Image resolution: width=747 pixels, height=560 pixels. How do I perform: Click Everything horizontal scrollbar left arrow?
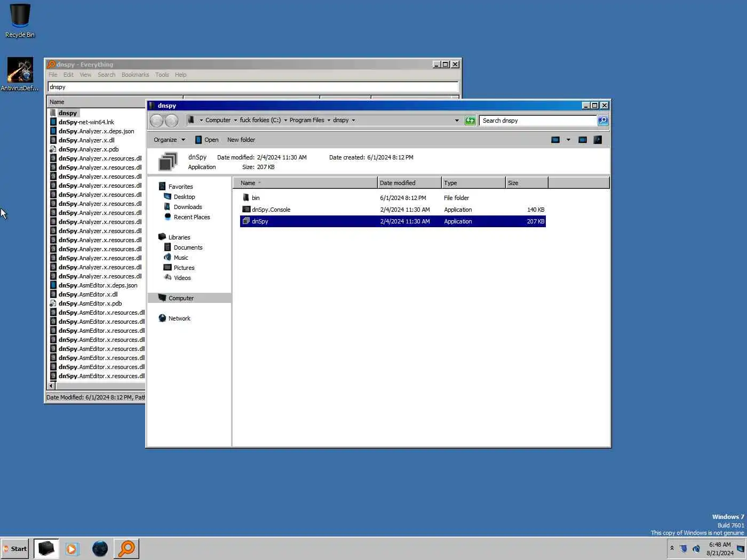51,386
